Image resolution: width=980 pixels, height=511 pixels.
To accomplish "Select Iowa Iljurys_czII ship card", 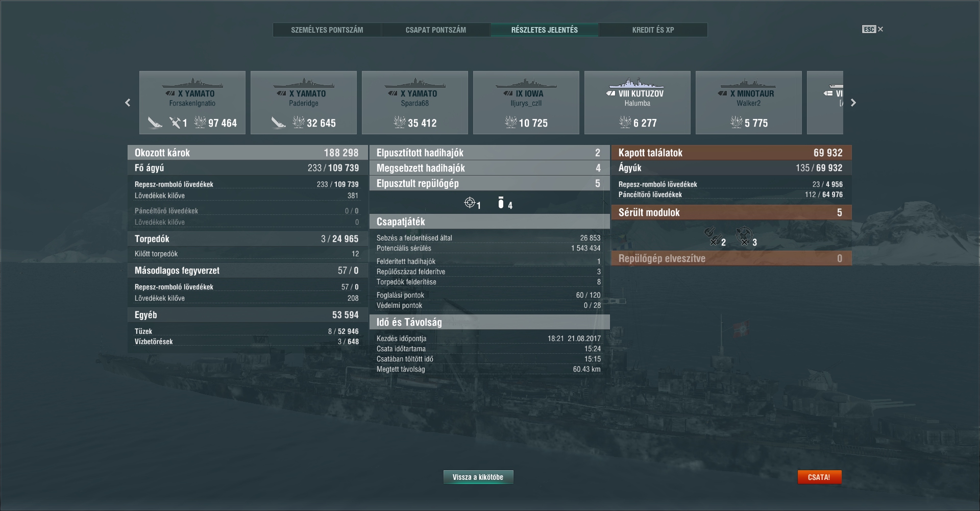I will tap(526, 103).
